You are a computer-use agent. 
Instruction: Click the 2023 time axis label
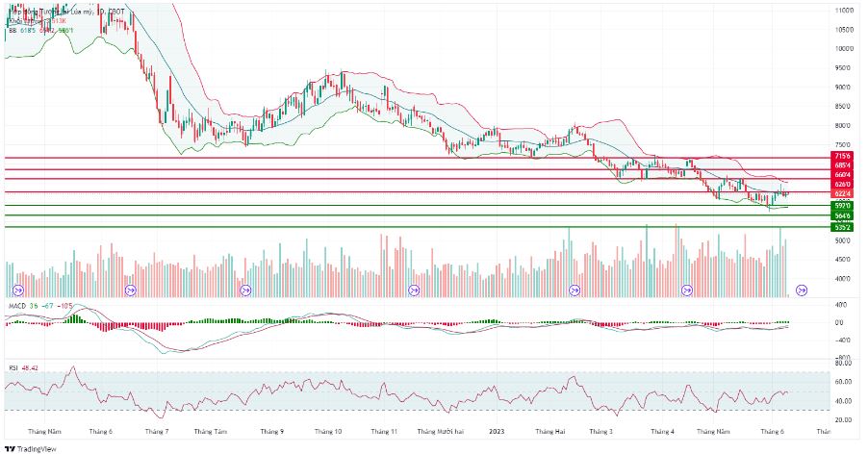pyautogui.click(x=497, y=431)
